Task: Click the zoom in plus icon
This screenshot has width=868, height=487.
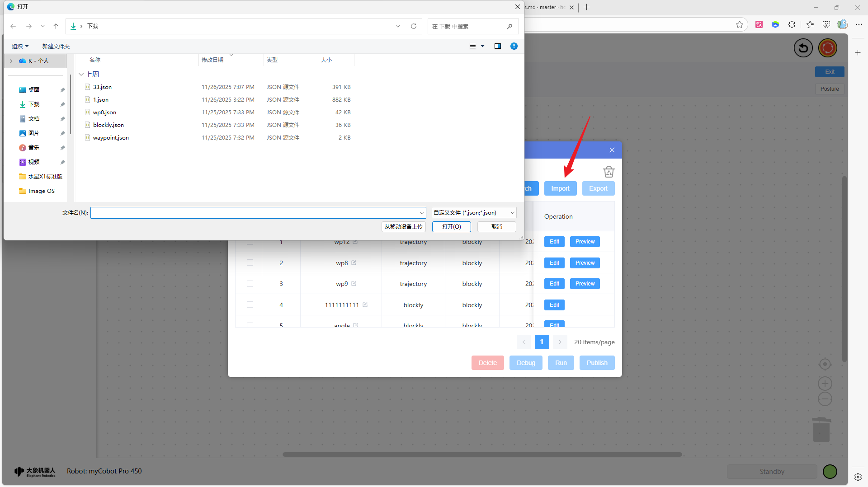Action: click(x=825, y=384)
